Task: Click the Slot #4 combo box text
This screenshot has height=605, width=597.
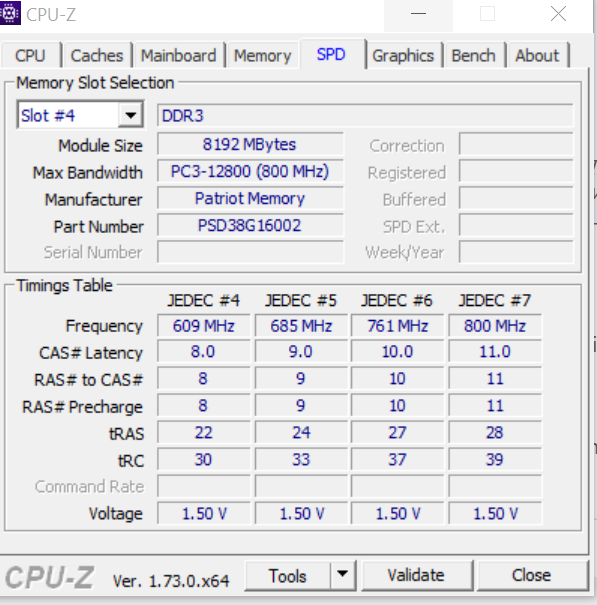Action: [48, 116]
